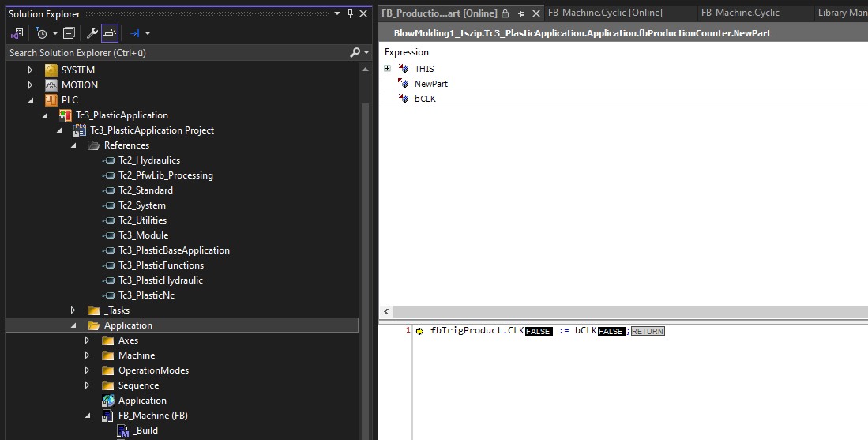Viewport: 868px width, 440px height.
Task: Click the yellow execution arrow on line 1
Action: click(x=419, y=331)
